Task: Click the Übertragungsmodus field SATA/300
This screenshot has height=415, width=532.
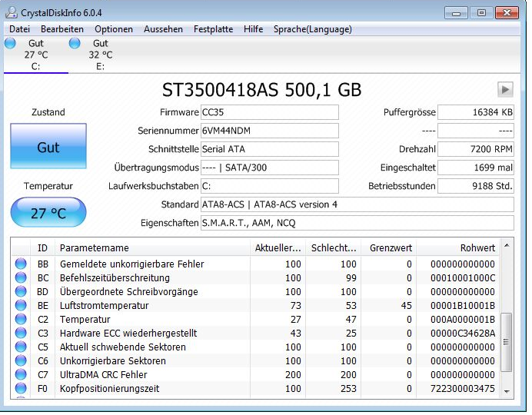Action: (269, 168)
